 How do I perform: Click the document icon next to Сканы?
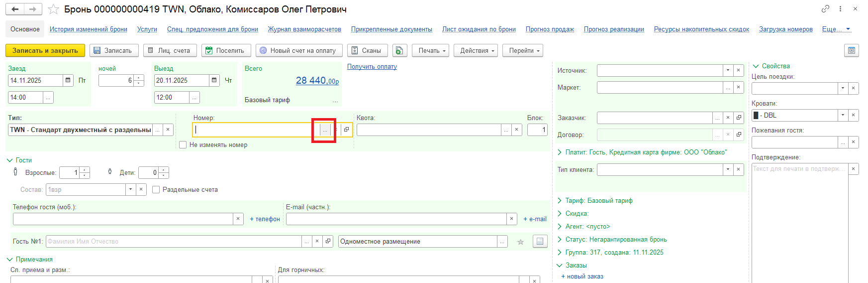(x=400, y=50)
